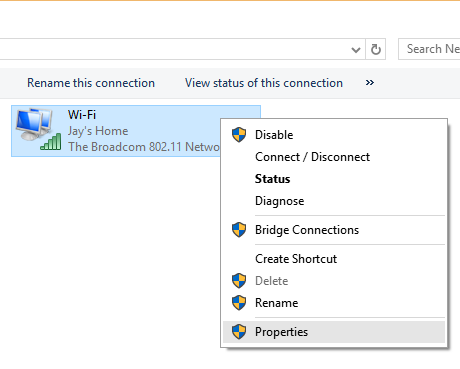Choose Create Shortcut in context menu
The width and height of the screenshot is (460, 369).
pos(334,259)
